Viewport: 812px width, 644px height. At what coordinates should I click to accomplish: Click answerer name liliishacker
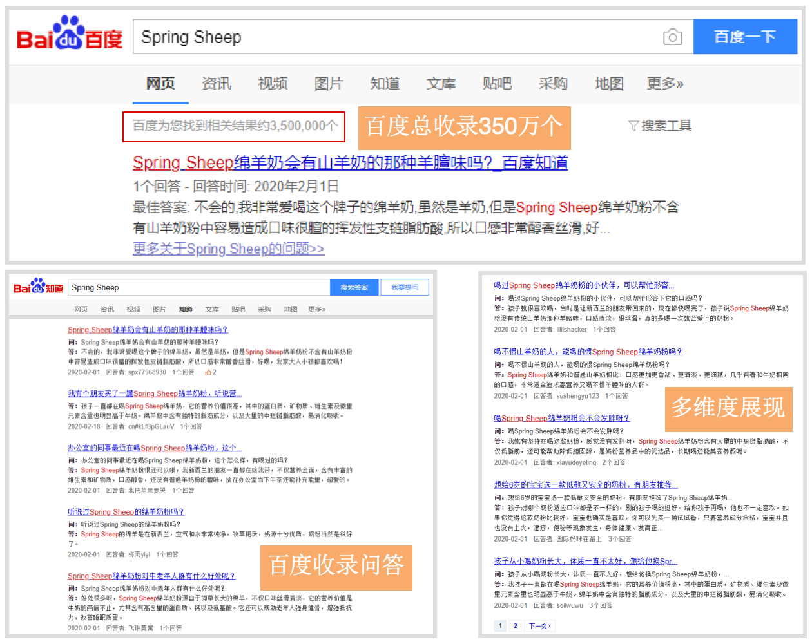pos(572,330)
